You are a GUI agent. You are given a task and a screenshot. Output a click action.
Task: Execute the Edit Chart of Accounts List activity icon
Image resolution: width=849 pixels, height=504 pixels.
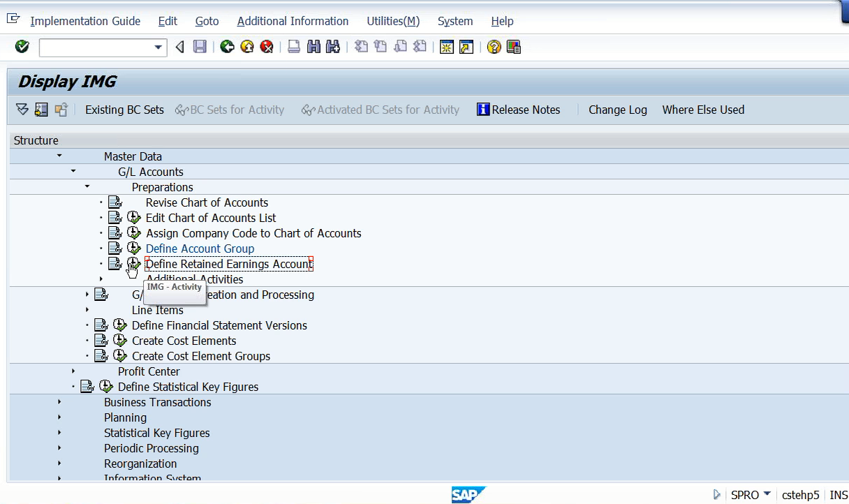click(134, 218)
